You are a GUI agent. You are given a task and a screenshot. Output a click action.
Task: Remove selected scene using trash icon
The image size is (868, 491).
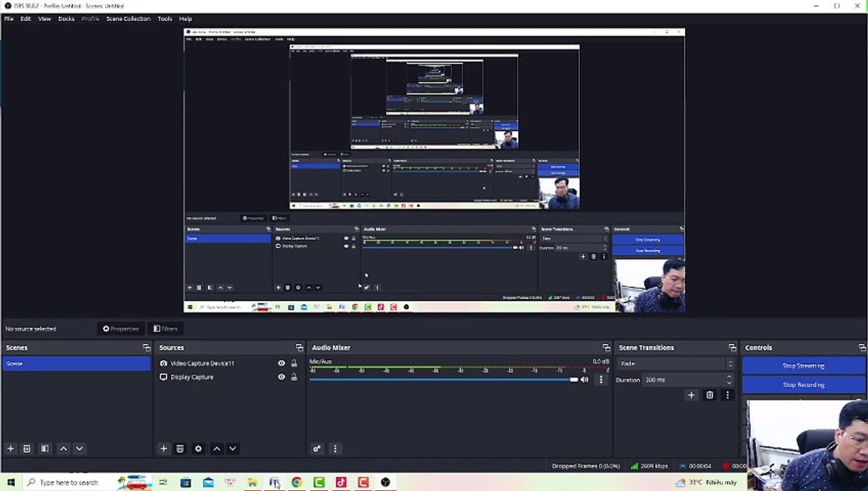[27, 449]
